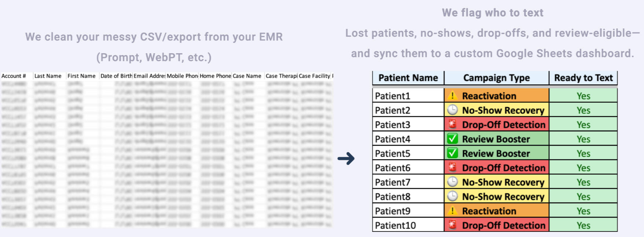Click the clock icon in Patient8 row

[453, 196]
